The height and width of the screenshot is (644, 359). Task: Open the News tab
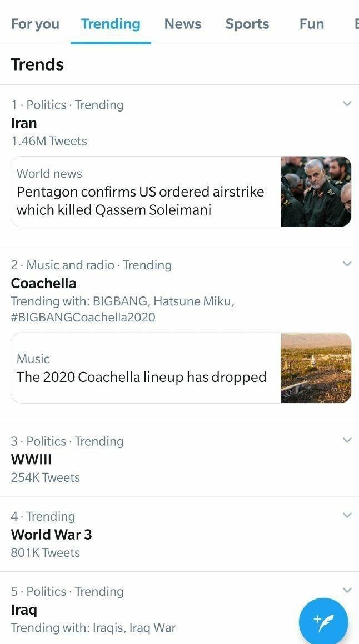coord(183,24)
